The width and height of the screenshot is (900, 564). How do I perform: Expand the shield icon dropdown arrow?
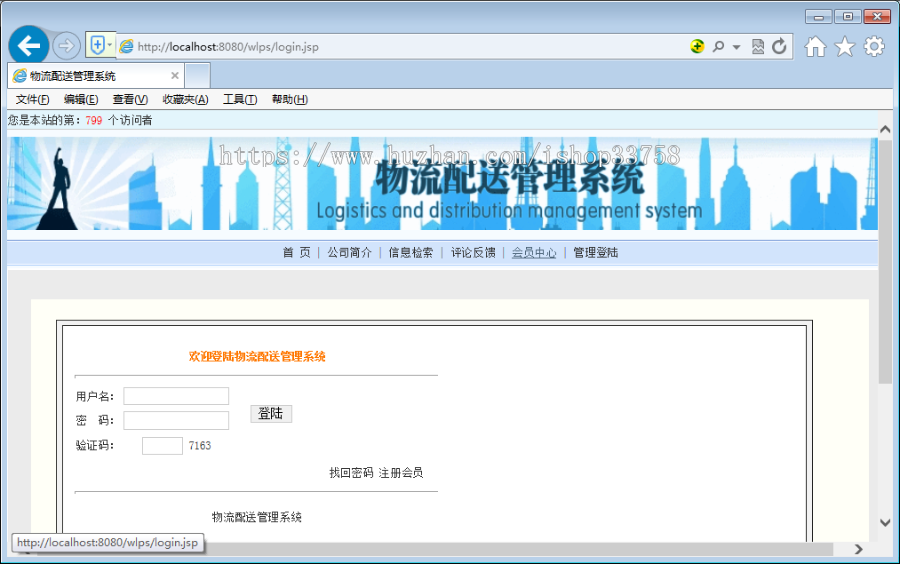110,45
